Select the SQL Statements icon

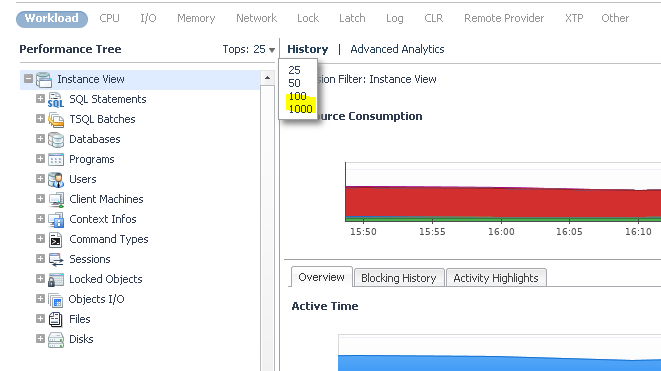[x=56, y=99]
